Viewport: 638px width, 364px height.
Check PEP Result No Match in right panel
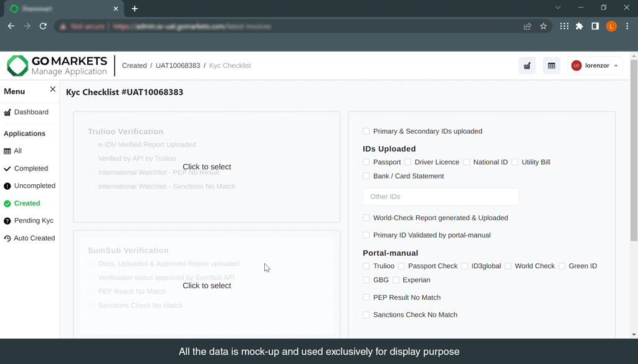pos(366,297)
